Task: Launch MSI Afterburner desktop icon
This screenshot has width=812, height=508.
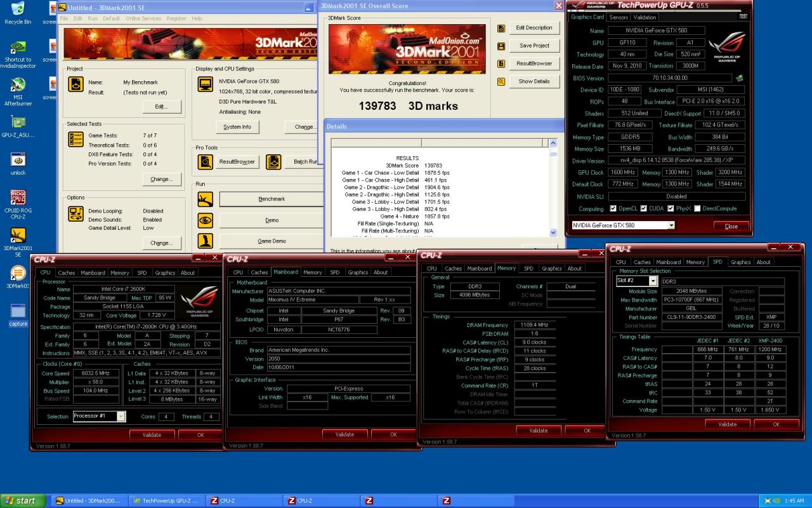Action: coord(18,85)
